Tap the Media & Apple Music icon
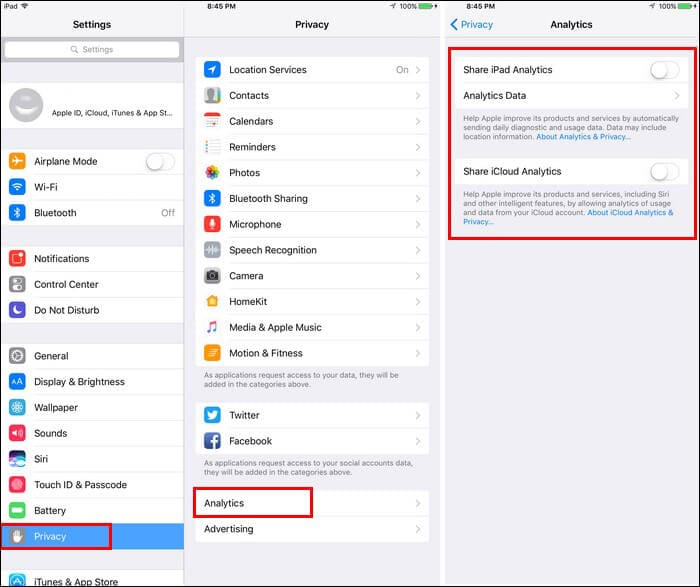This screenshot has height=587, width=700. (212, 327)
